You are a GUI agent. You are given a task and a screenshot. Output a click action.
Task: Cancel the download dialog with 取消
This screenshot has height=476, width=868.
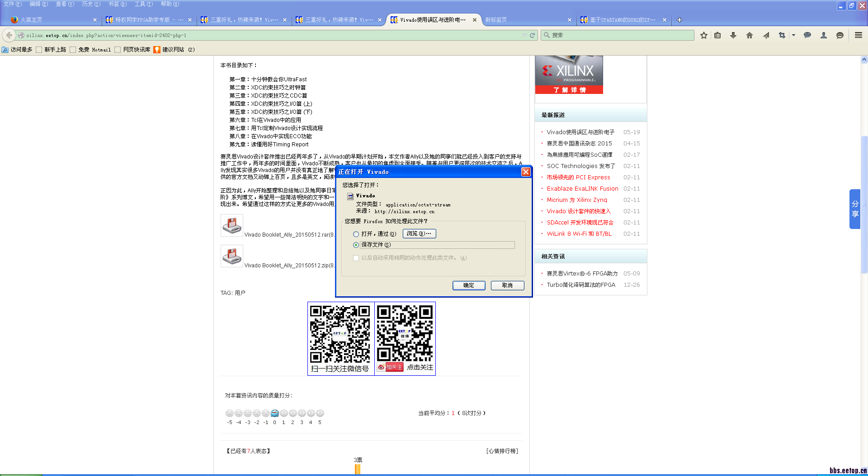pos(507,285)
